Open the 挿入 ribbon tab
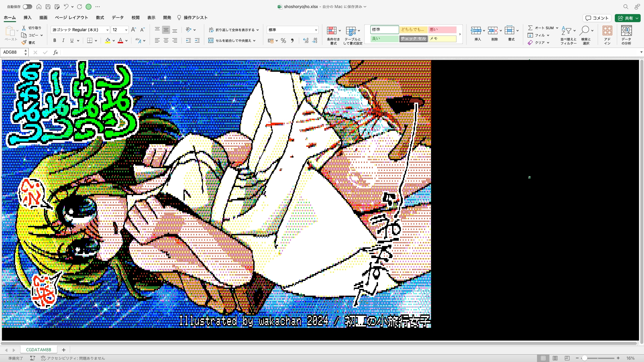Viewport: 644px width, 362px height. point(28,17)
